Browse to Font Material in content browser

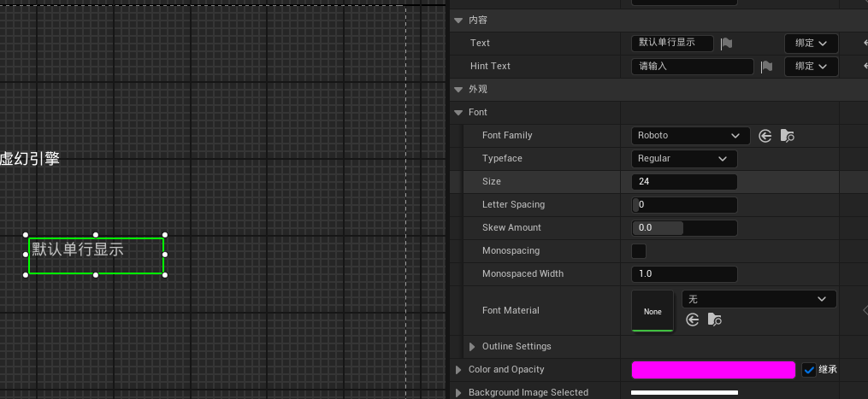coord(714,320)
